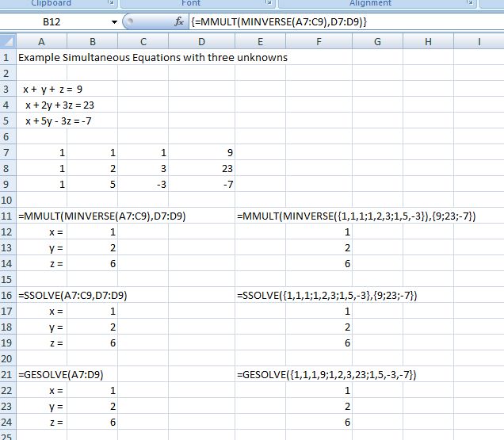The height and width of the screenshot is (440, 504).
Task: Click cell D9 containing -7
Action: (x=202, y=184)
